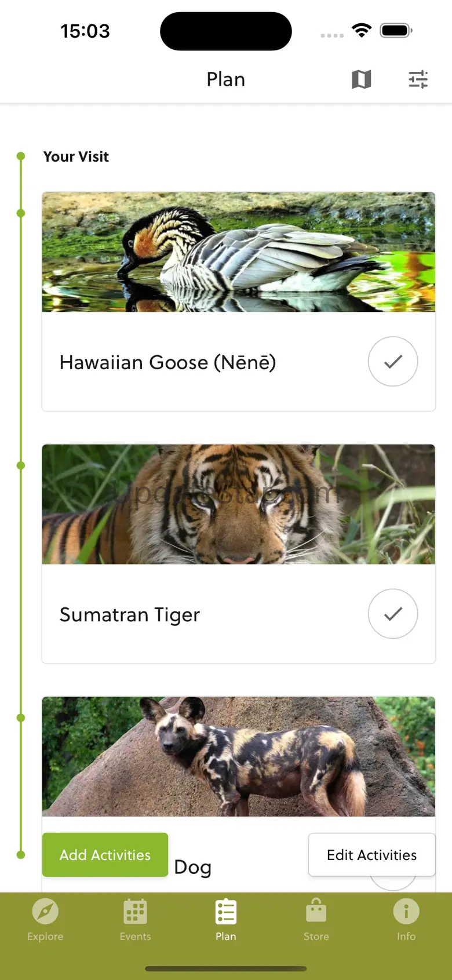
Task: Tap the Your Visit heading
Action: click(x=76, y=156)
